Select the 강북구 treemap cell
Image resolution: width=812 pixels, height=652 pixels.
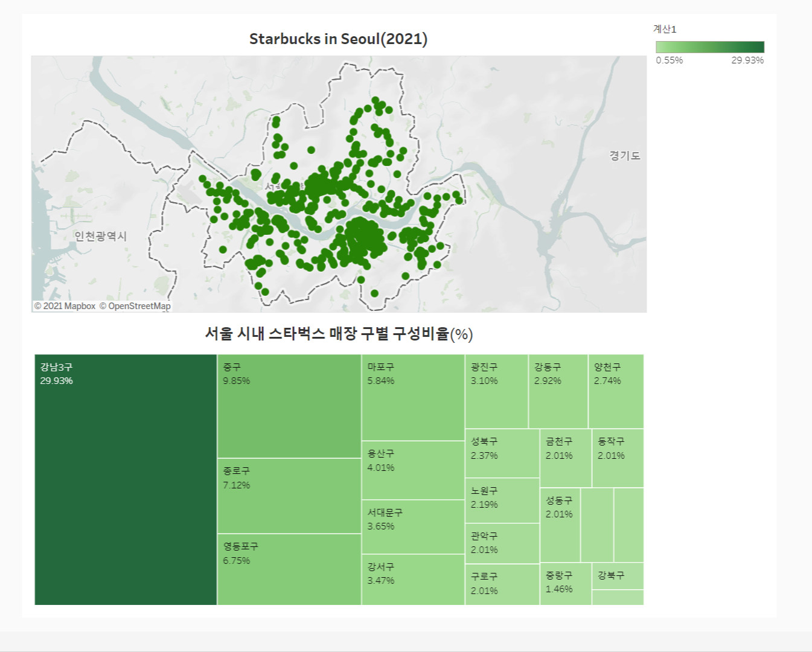(618, 576)
